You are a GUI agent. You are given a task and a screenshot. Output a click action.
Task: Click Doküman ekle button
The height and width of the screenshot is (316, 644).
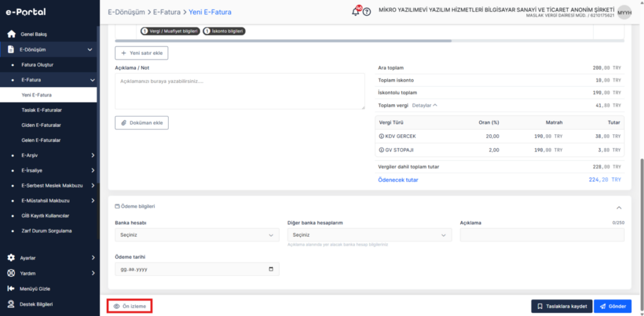[x=142, y=123]
